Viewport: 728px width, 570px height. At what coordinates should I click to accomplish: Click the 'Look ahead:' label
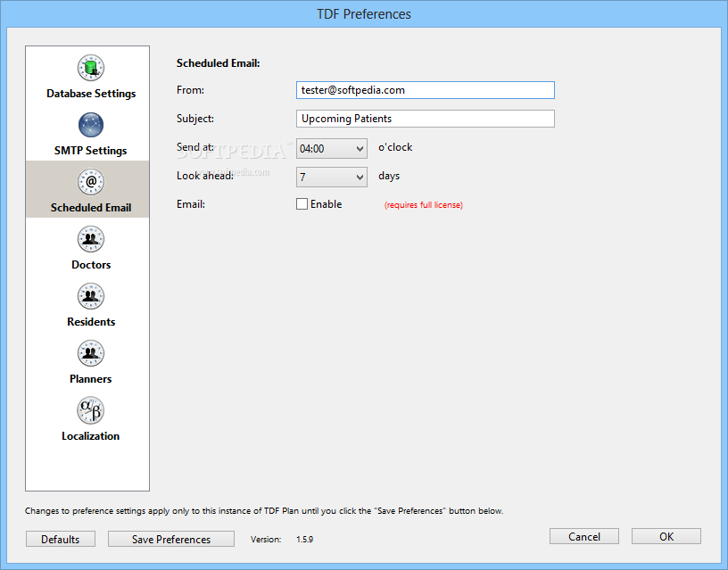205,176
